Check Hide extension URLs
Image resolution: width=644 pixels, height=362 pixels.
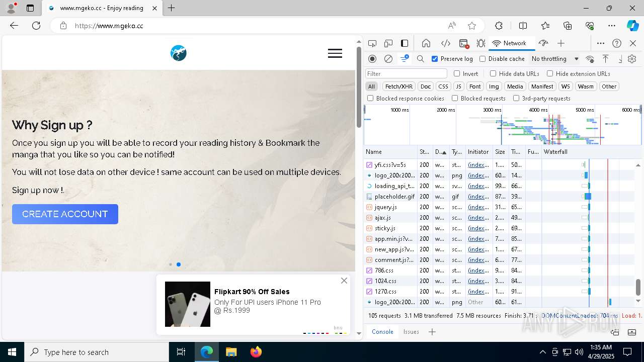pyautogui.click(x=550, y=73)
